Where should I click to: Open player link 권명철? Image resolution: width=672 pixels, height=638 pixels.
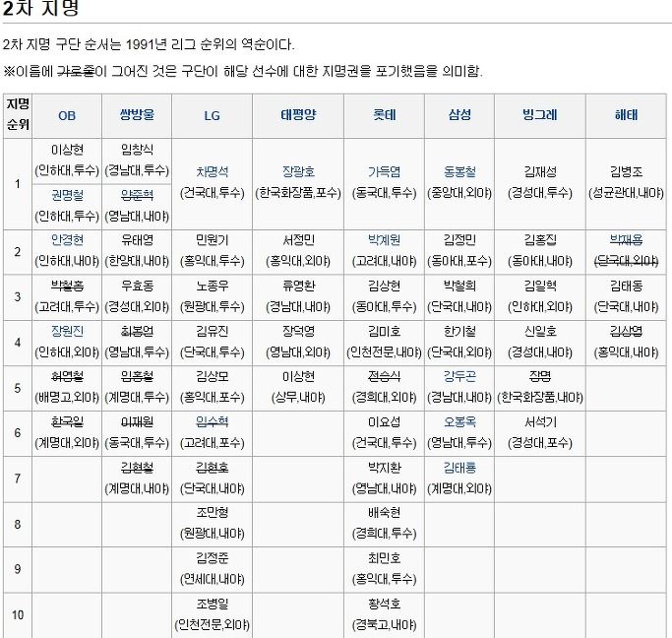67,196
